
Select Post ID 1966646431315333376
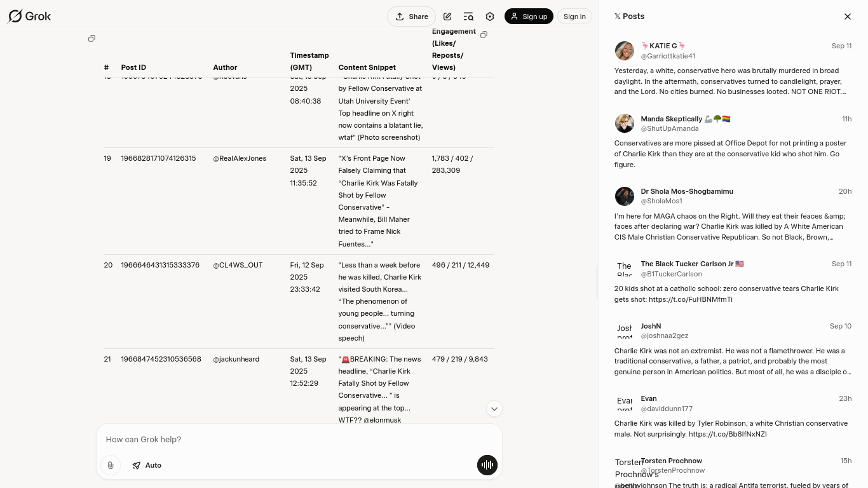(160, 265)
